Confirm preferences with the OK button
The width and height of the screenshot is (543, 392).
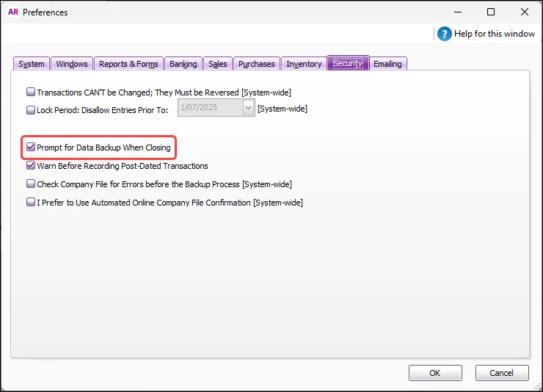pyautogui.click(x=435, y=373)
